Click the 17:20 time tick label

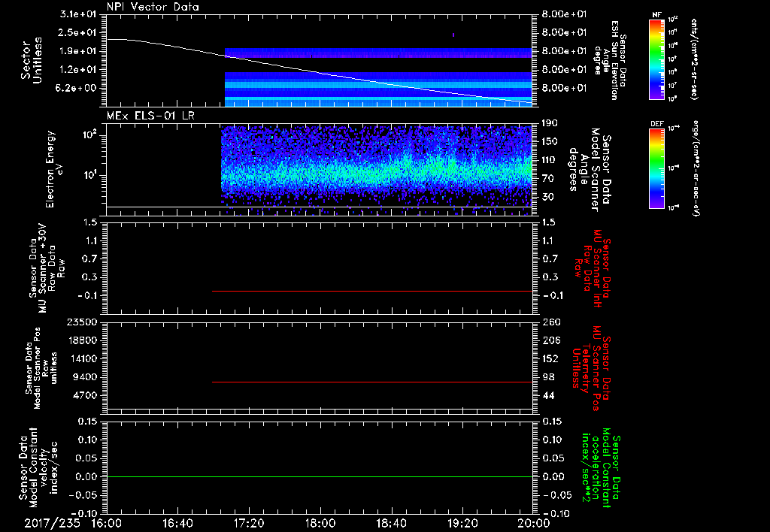click(x=249, y=523)
